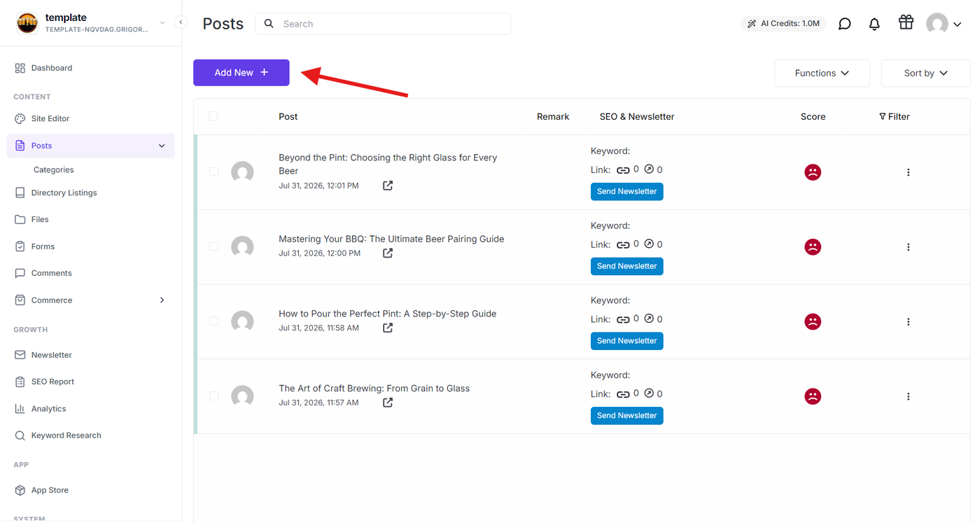The image size is (980, 523).
Task: Click the Filter funnel icon
Action: pos(883,117)
